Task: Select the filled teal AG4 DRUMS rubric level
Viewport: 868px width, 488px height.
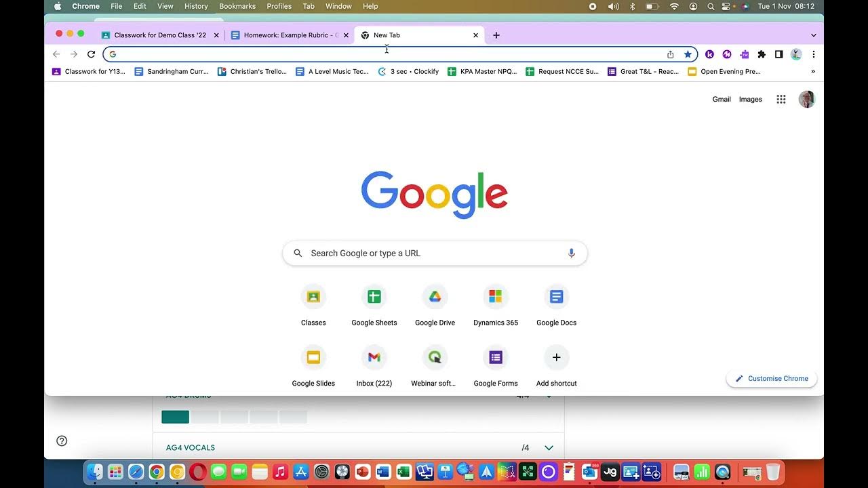Action: pyautogui.click(x=175, y=417)
